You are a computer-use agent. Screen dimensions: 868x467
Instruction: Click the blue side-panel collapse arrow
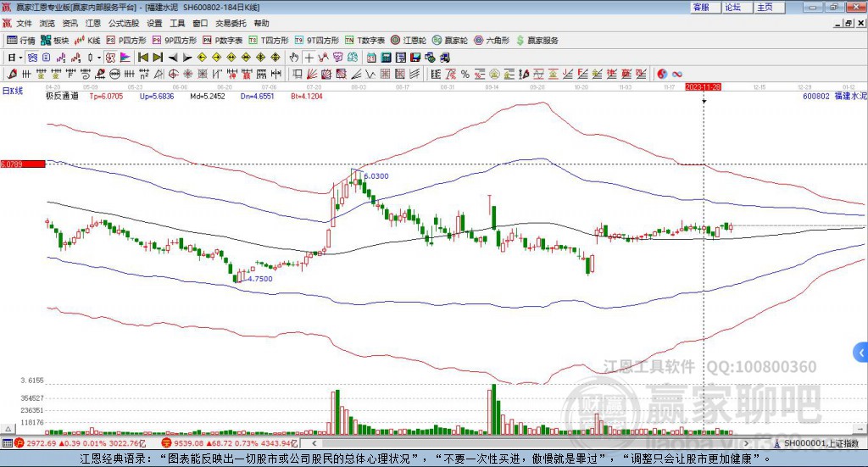[861, 353]
